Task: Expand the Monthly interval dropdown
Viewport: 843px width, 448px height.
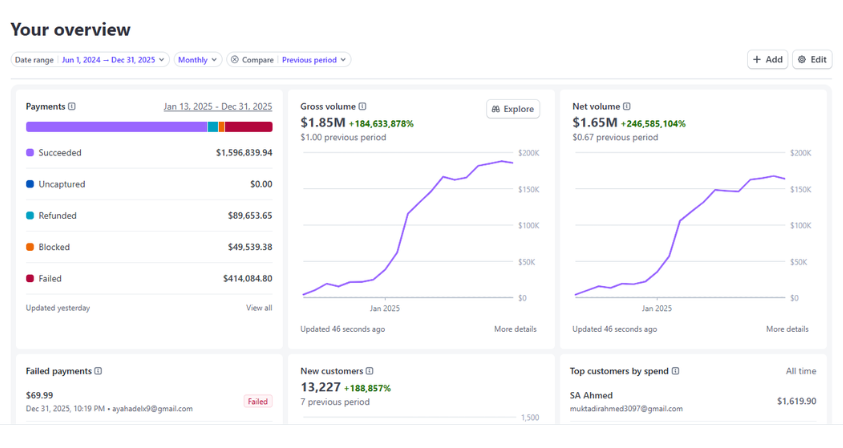Action: tap(197, 60)
